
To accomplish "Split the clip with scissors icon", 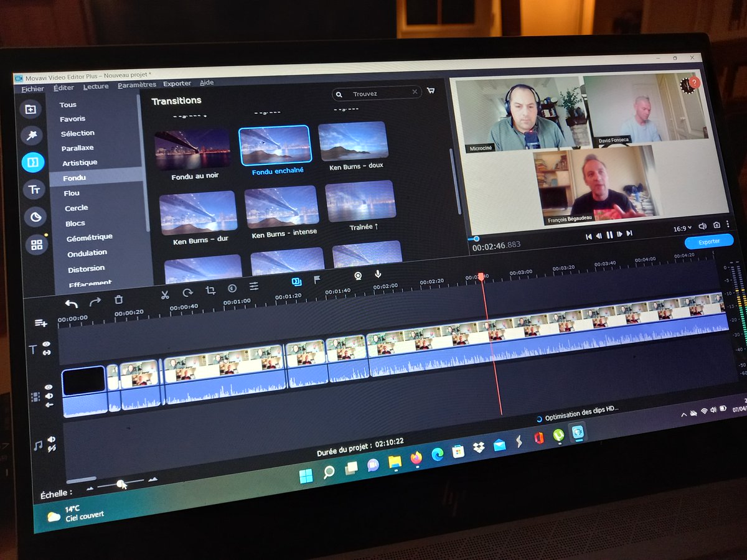I will [165, 295].
